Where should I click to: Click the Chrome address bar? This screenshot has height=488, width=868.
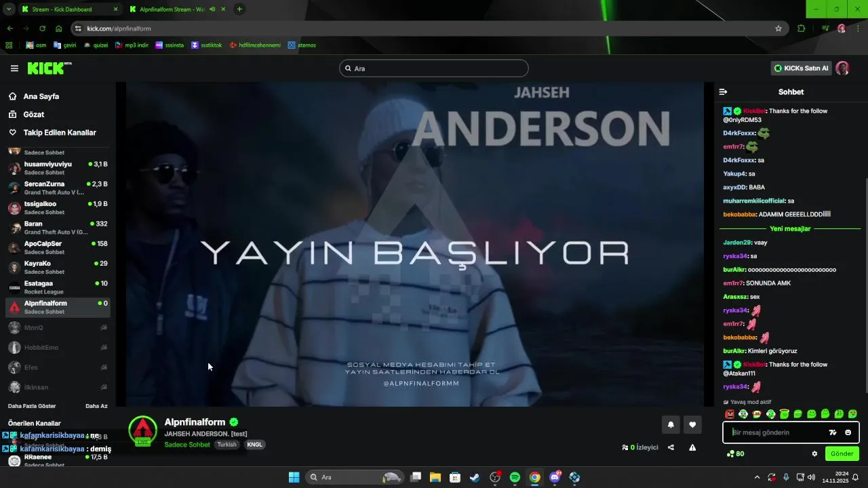coord(427,28)
